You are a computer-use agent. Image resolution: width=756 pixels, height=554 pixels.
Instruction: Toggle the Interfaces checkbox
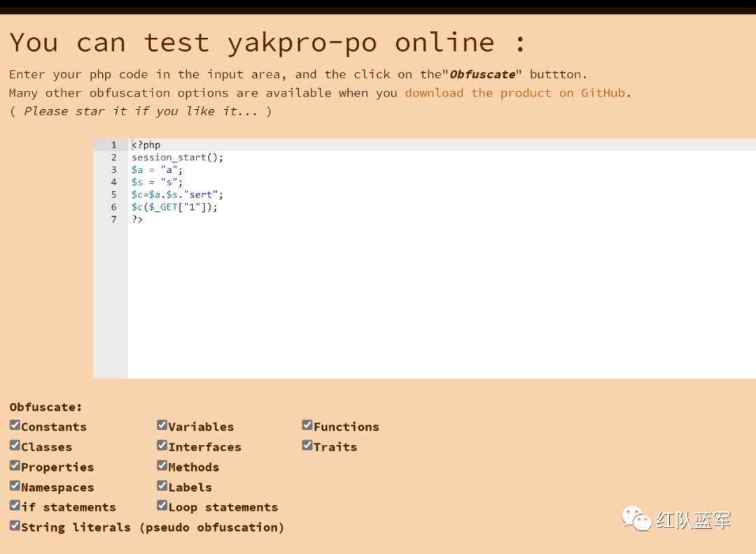tap(162, 445)
